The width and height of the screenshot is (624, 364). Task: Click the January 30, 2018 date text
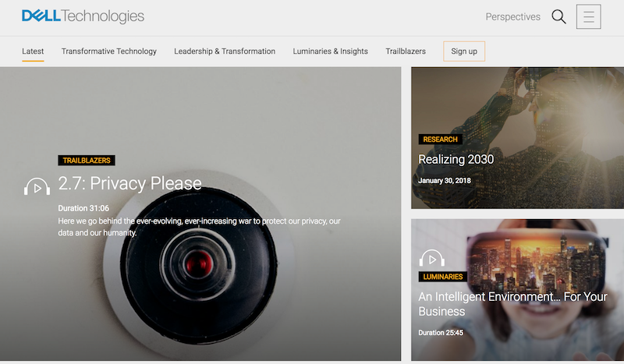point(445,181)
